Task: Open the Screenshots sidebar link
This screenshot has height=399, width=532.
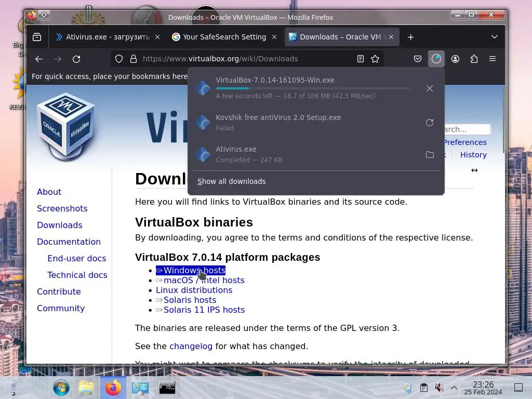Action: 62,209
